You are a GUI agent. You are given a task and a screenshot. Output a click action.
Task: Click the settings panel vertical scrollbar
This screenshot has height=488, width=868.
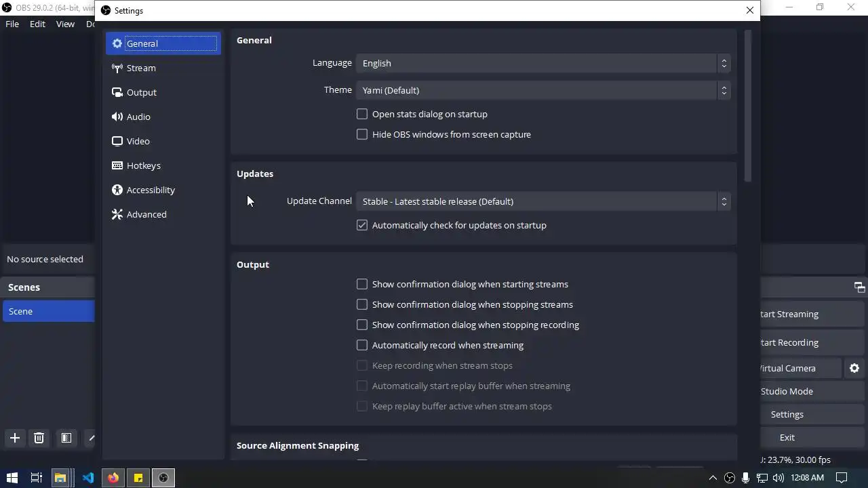tap(748, 105)
